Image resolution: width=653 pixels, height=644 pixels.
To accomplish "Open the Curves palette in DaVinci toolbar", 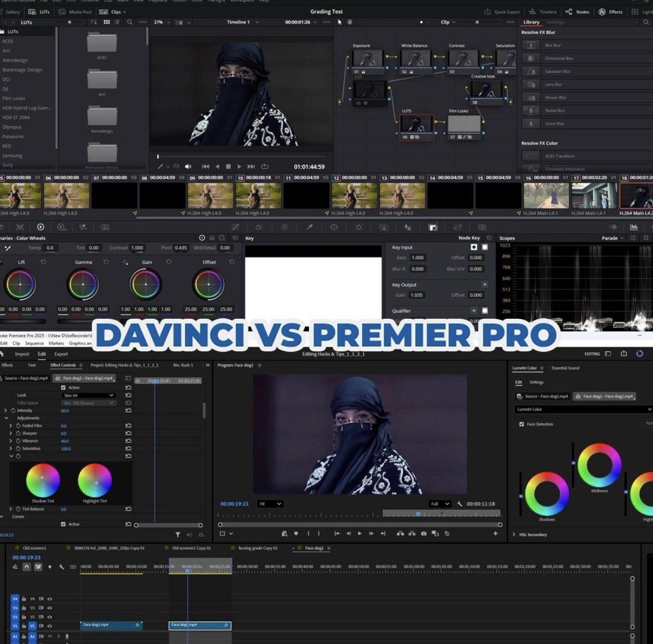I will click(x=235, y=227).
